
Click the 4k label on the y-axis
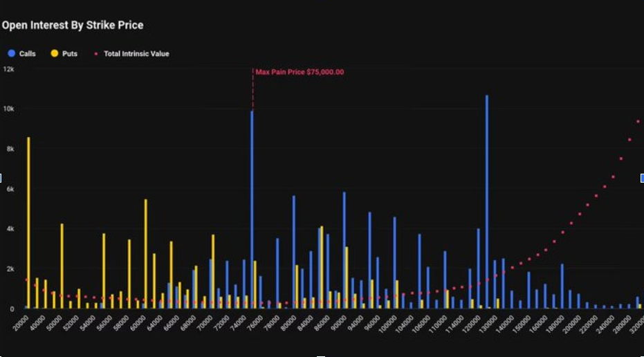point(10,229)
